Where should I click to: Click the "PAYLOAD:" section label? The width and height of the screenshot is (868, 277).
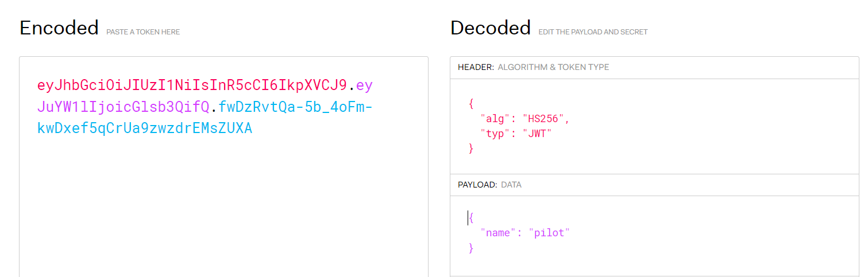click(x=477, y=185)
